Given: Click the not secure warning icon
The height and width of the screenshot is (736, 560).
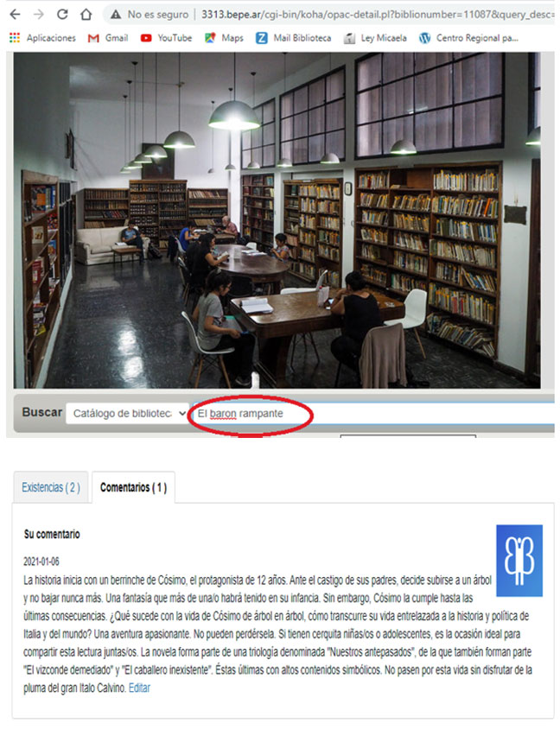Looking at the screenshot, I should (x=116, y=15).
